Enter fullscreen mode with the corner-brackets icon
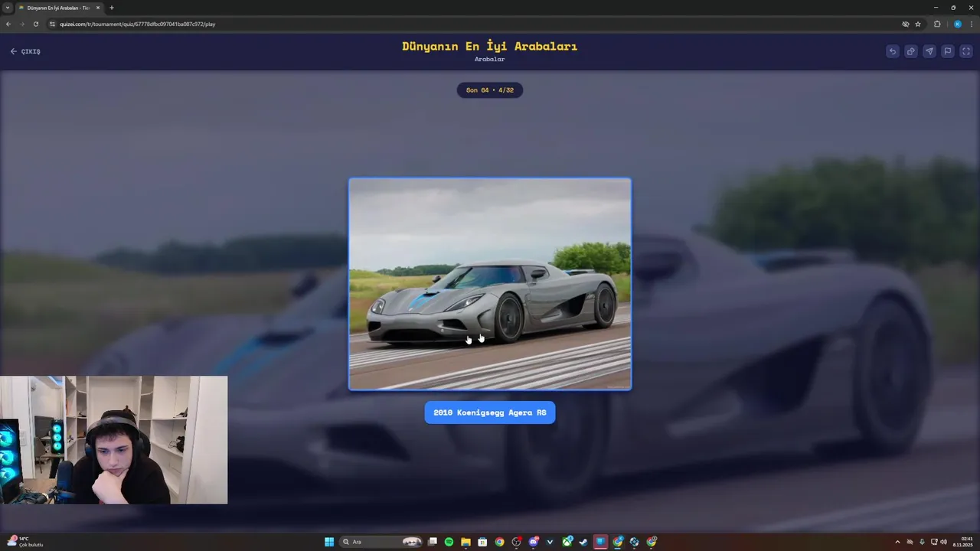This screenshot has width=980, height=551. [x=966, y=51]
